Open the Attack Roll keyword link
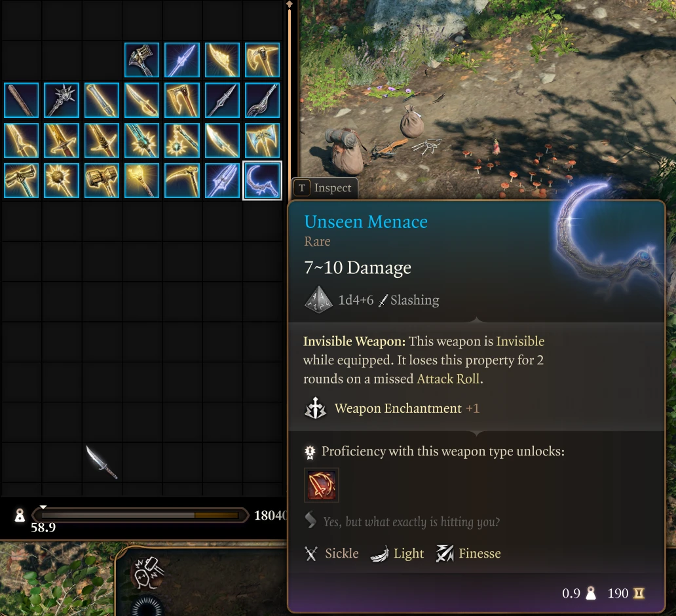The height and width of the screenshot is (616, 676). coord(448,379)
